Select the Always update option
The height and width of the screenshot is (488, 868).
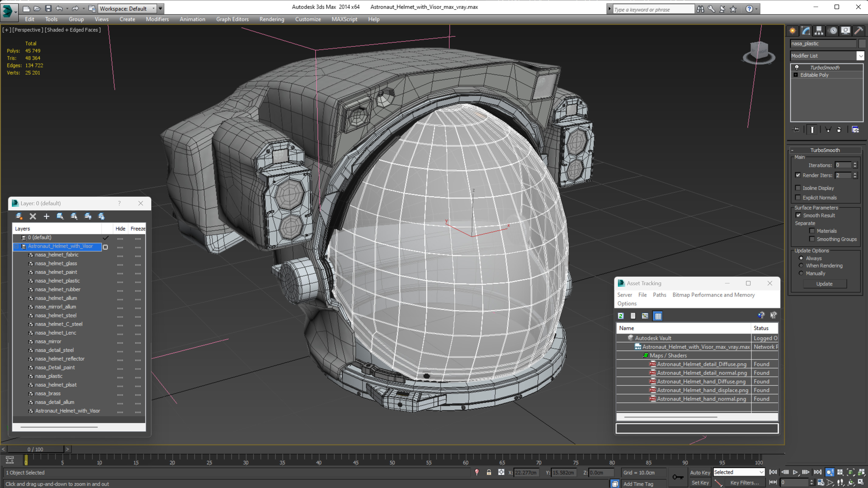(x=801, y=258)
